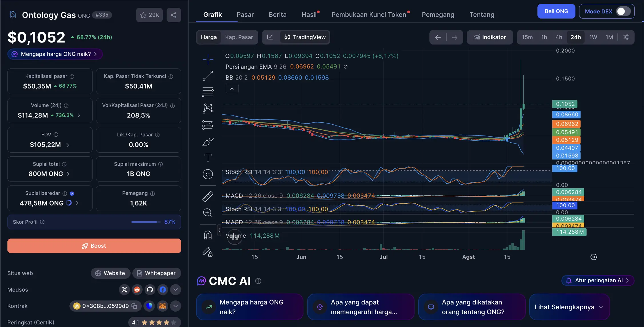Click the undo left arrow
This screenshot has width=644, height=327.
(x=438, y=37)
